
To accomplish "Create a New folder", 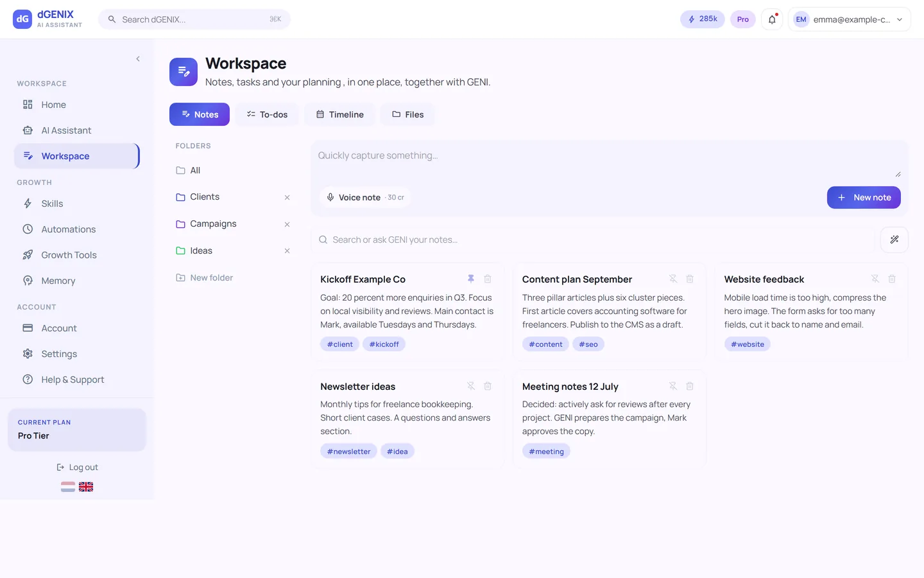I will pyautogui.click(x=205, y=278).
